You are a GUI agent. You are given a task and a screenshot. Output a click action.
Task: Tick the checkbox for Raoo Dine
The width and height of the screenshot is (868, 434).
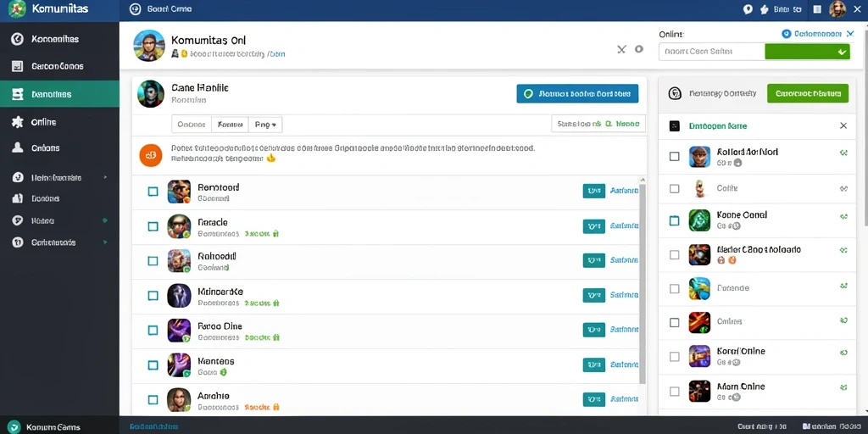[153, 331]
